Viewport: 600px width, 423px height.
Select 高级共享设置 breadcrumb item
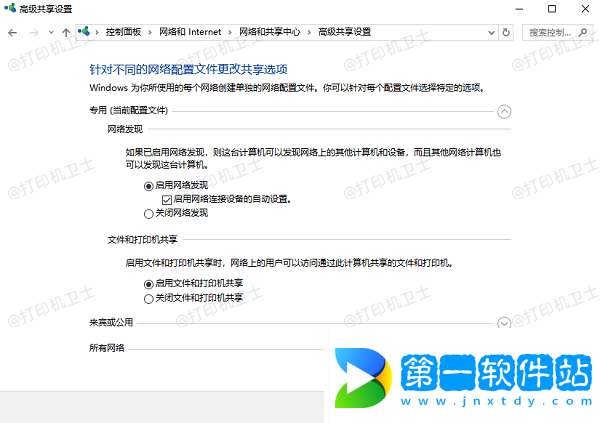(344, 32)
